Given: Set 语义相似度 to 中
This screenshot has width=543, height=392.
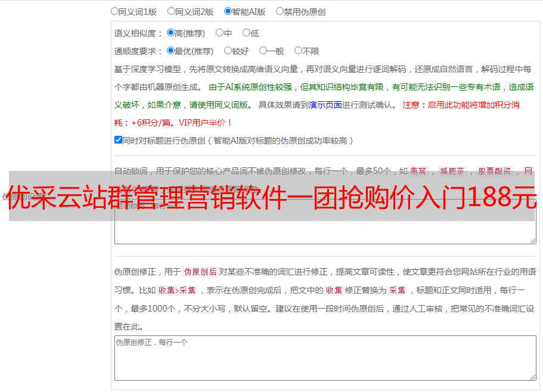Looking at the screenshot, I should coord(219,33).
